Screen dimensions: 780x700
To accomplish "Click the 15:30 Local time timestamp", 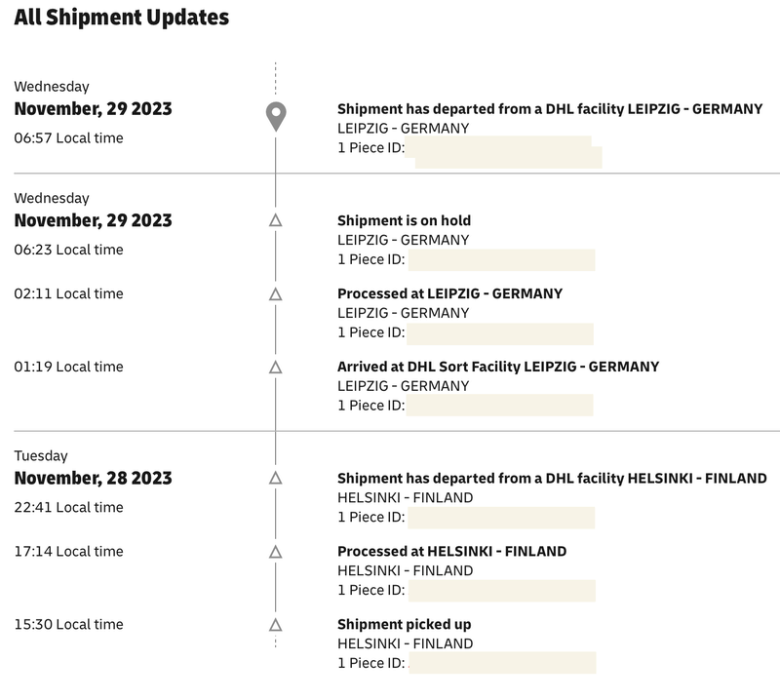I will (x=68, y=624).
